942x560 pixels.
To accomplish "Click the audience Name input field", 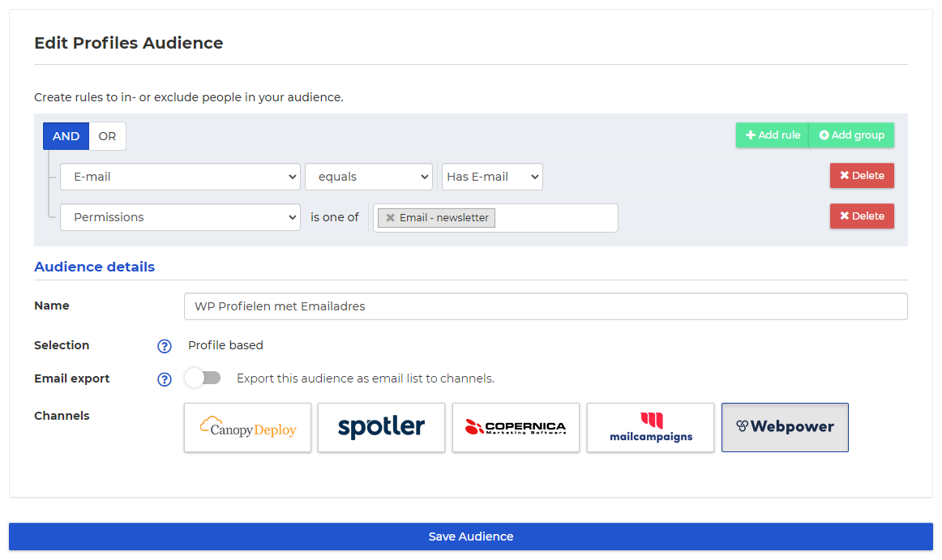I will 546,306.
